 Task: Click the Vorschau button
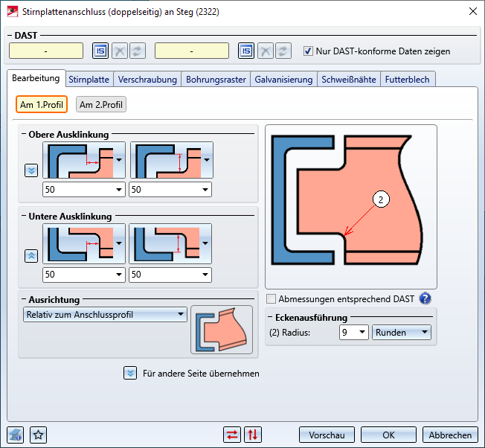pos(327,435)
